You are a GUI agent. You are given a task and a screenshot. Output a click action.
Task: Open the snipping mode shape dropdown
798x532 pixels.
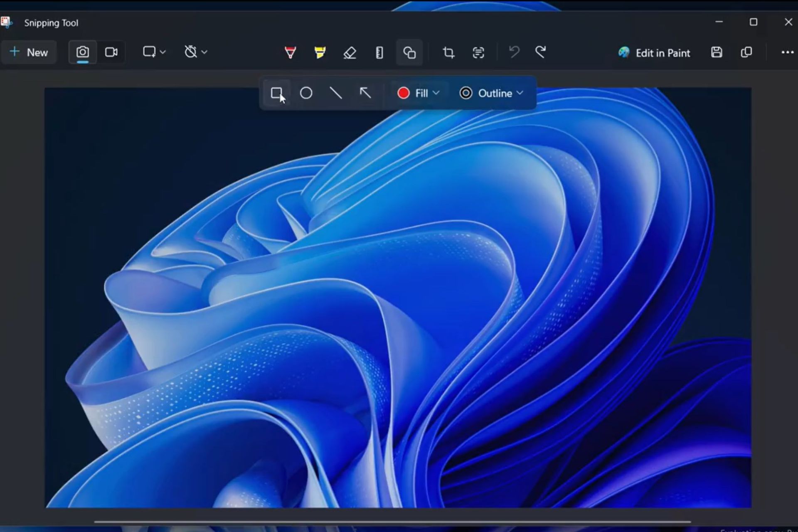(154, 52)
